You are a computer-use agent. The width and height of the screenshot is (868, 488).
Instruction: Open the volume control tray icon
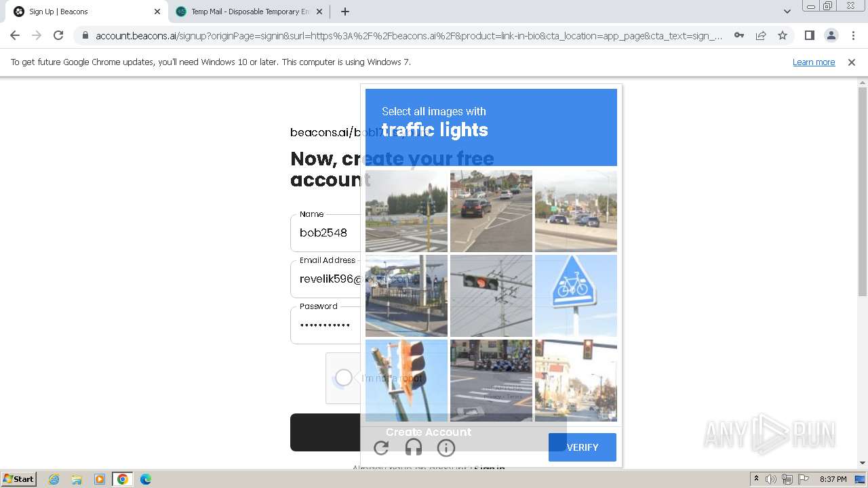point(771,479)
